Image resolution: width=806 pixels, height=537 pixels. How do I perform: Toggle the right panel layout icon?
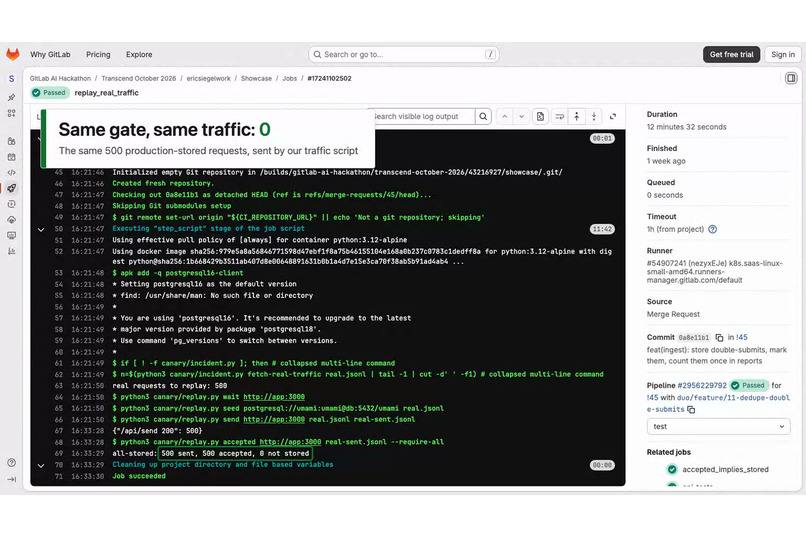click(x=791, y=78)
